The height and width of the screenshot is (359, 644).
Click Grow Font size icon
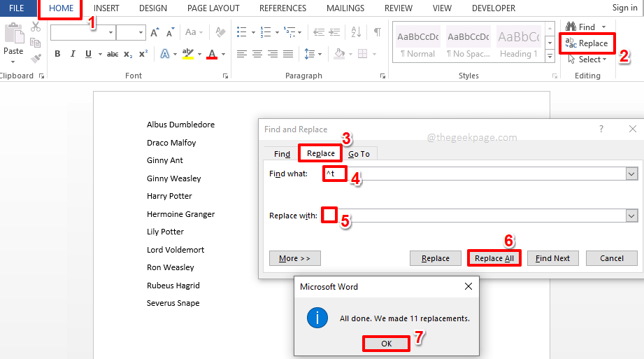(x=155, y=32)
